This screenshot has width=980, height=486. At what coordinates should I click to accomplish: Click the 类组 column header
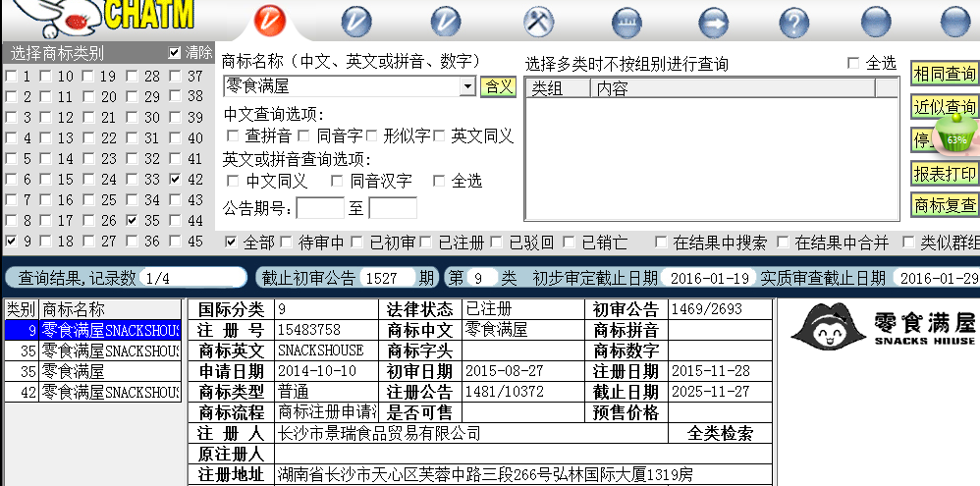point(558,88)
